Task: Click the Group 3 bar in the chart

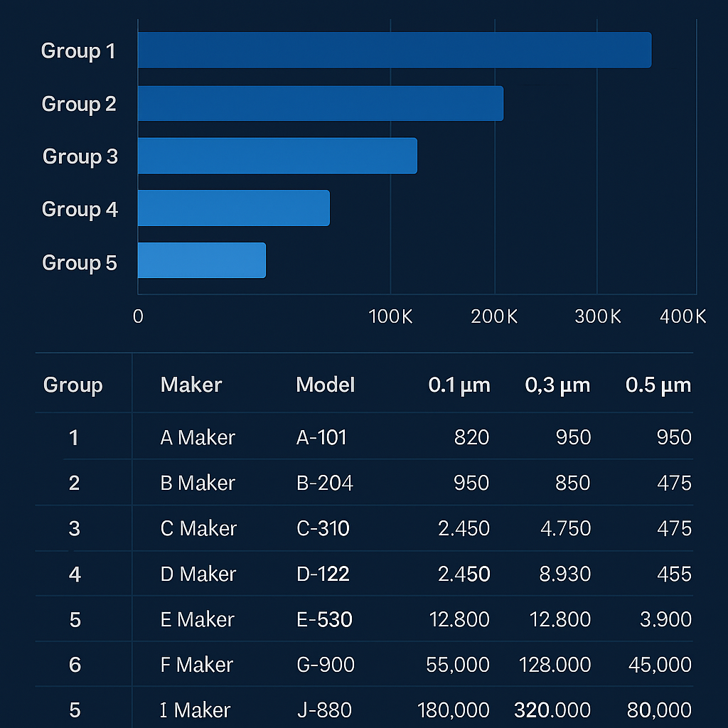Action: click(x=277, y=156)
